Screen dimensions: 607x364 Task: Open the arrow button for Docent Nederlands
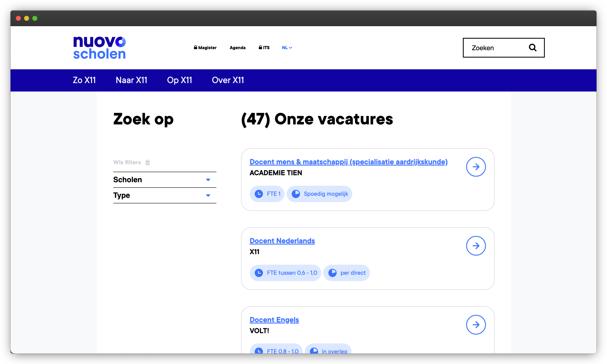pyautogui.click(x=476, y=246)
